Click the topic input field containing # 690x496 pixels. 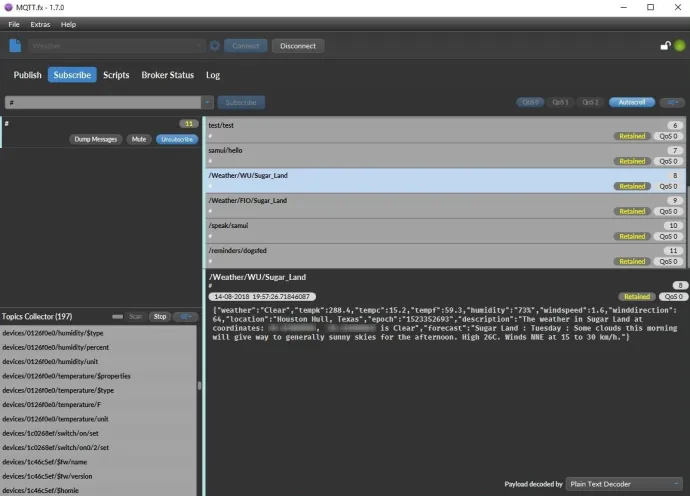(x=103, y=103)
